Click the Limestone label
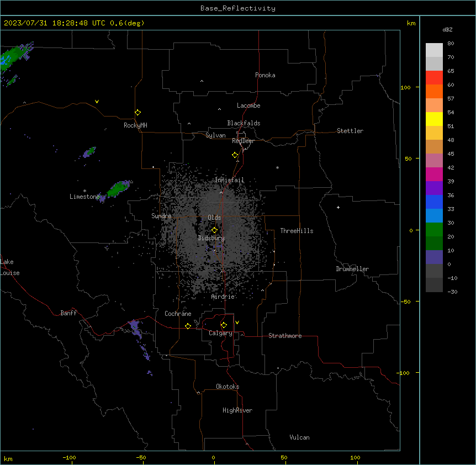 coord(84,197)
